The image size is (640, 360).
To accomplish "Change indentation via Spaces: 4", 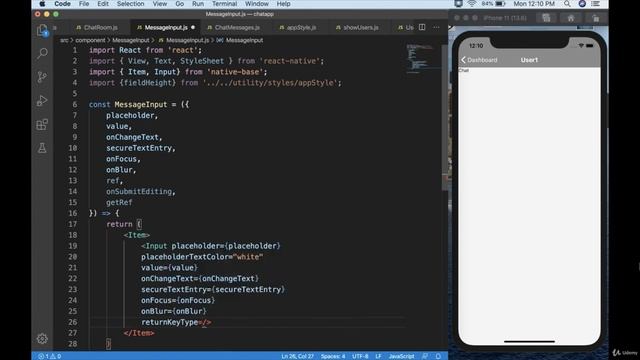I will (333, 356).
